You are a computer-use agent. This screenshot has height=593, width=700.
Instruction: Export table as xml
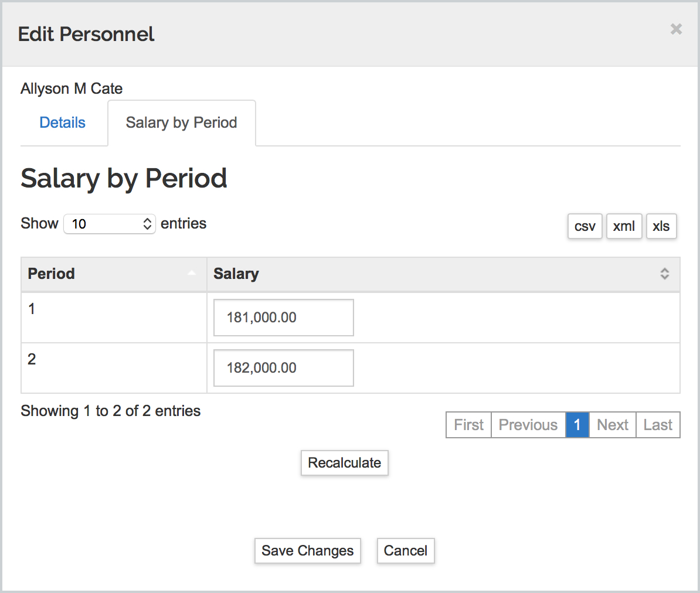pos(624,226)
